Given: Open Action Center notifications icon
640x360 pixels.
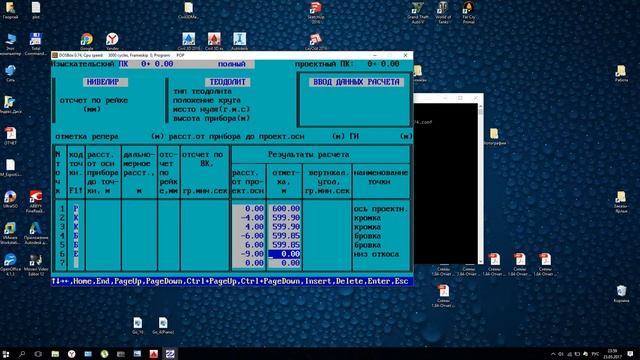Looking at the screenshot, I should point(630,354).
